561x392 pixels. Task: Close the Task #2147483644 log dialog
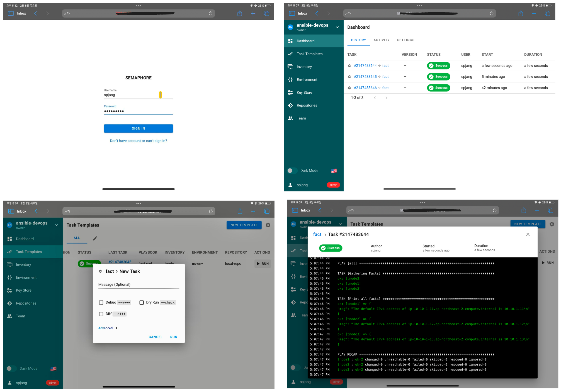(528, 234)
